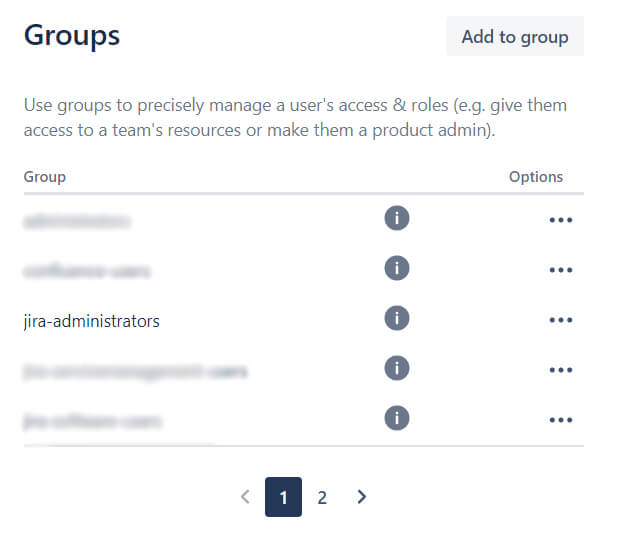Click the Group column header
640x543 pixels.
44,177
